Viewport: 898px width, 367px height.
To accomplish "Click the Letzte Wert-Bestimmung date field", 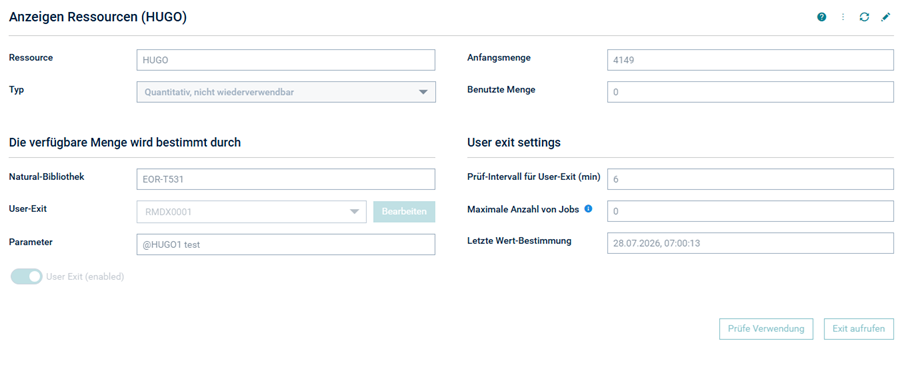I will (x=750, y=243).
